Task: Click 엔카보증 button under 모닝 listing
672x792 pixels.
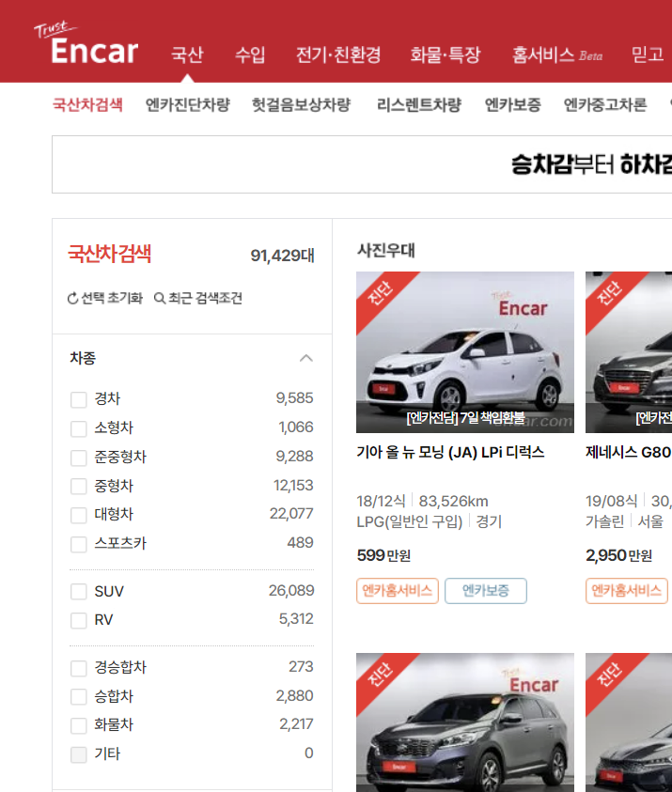Action: pos(486,590)
